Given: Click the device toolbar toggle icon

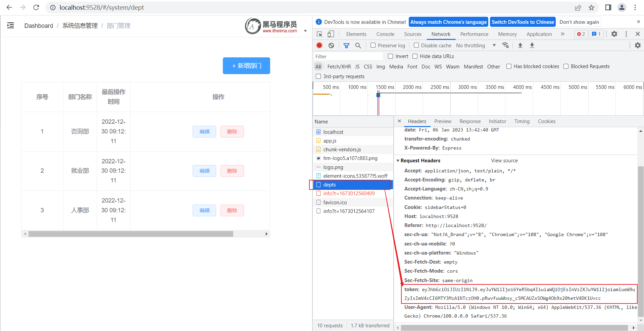Looking at the screenshot, I should [331, 34].
